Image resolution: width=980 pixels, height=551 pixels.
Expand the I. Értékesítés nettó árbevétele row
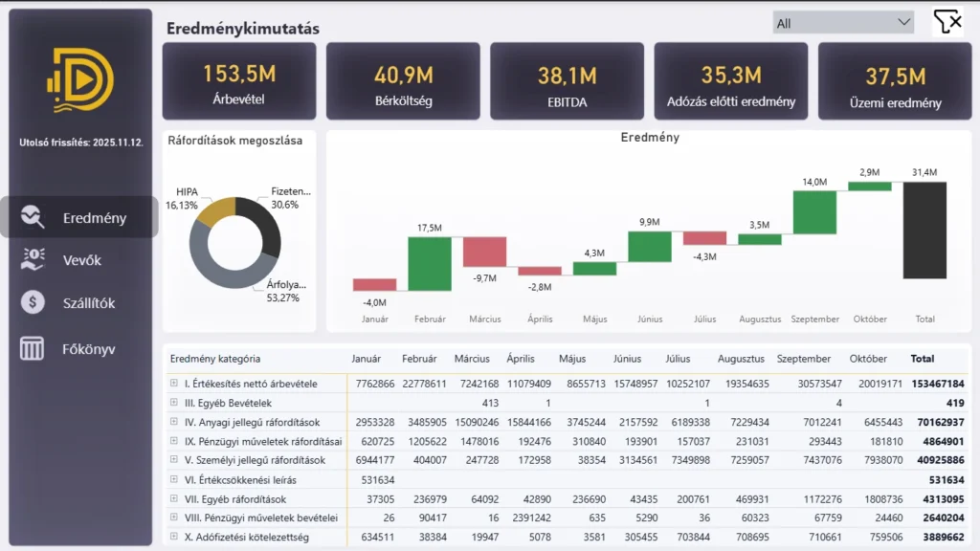[174, 384]
